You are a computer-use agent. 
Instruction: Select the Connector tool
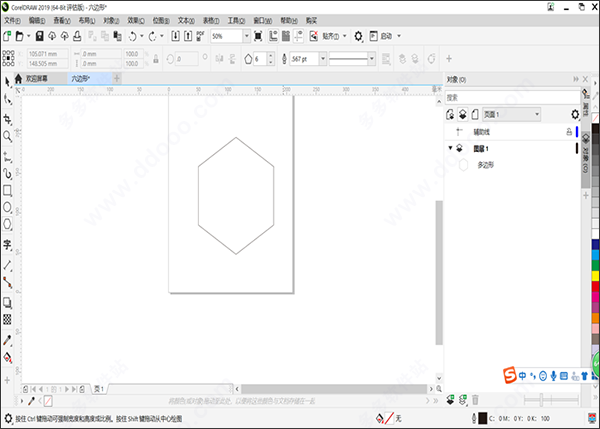tap(7, 282)
